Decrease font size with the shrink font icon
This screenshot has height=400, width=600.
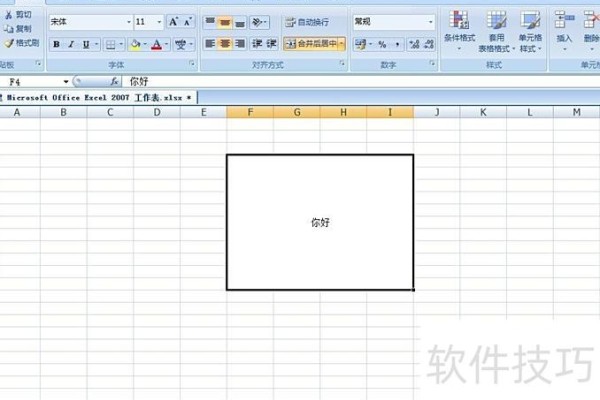pyautogui.click(x=187, y=22)
